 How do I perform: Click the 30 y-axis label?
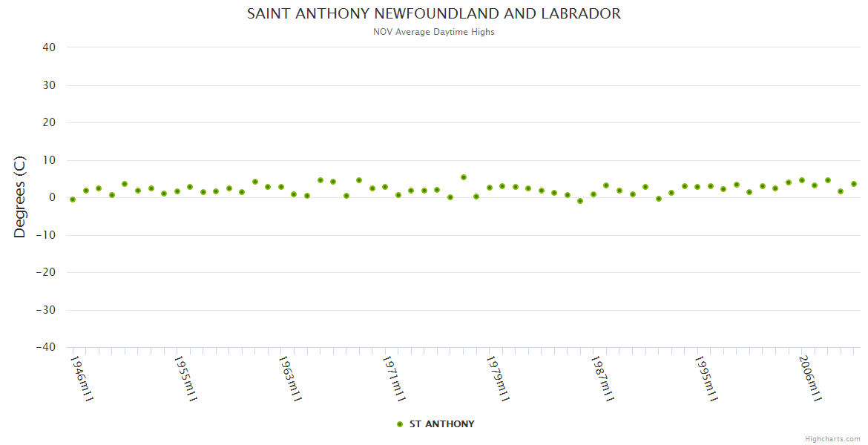click(x=49, y=85)
